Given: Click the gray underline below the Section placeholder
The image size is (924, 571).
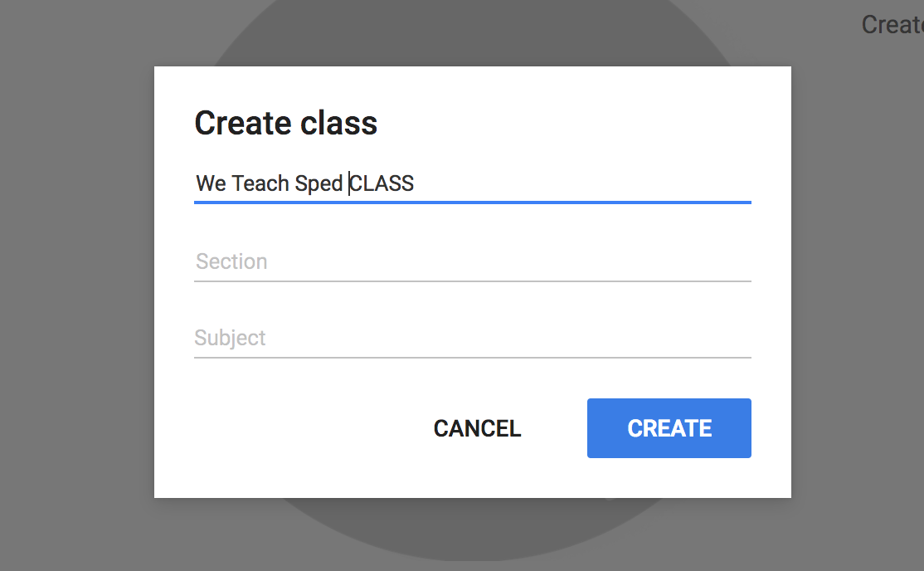Looking at the screenshot, I should tap(472, 281).
